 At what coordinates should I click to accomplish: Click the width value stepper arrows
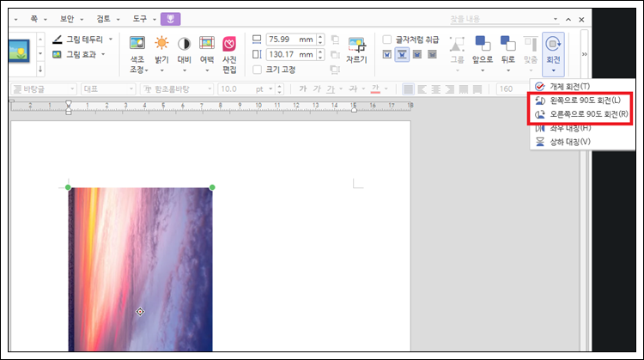pos(321,40)
